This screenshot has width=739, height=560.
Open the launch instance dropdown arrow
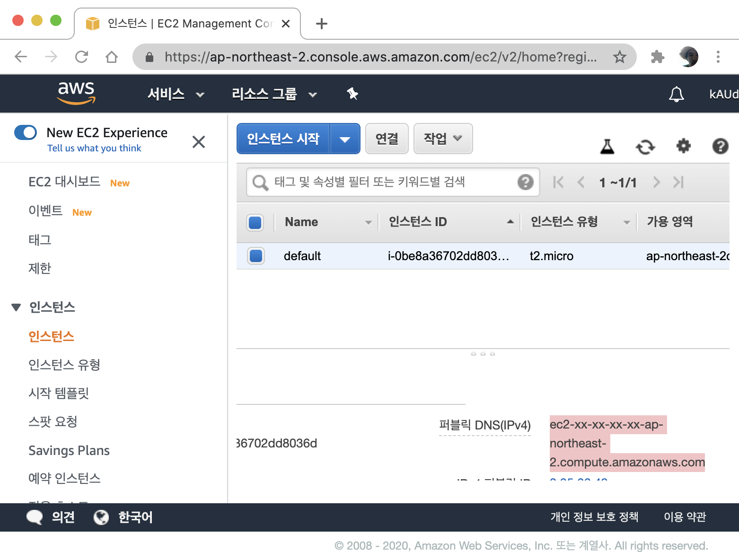[x=345, y=139]
